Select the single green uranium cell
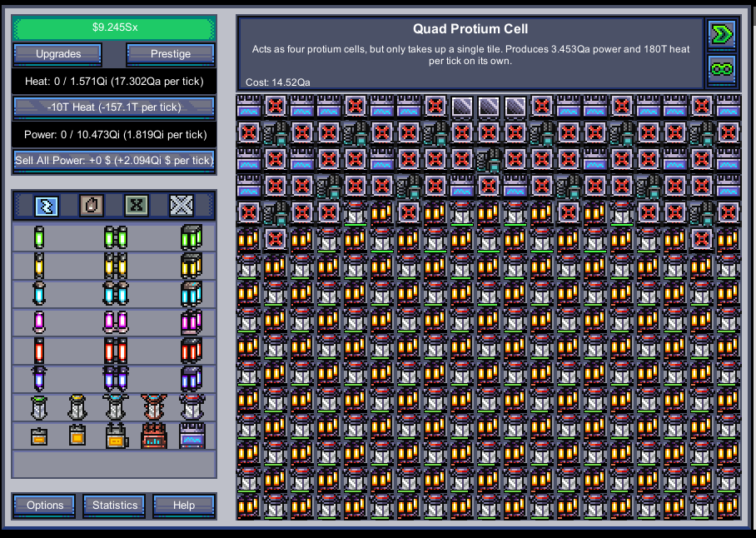Image resolution: width=756 pixels, height=538 pixels. click(39, 237)
